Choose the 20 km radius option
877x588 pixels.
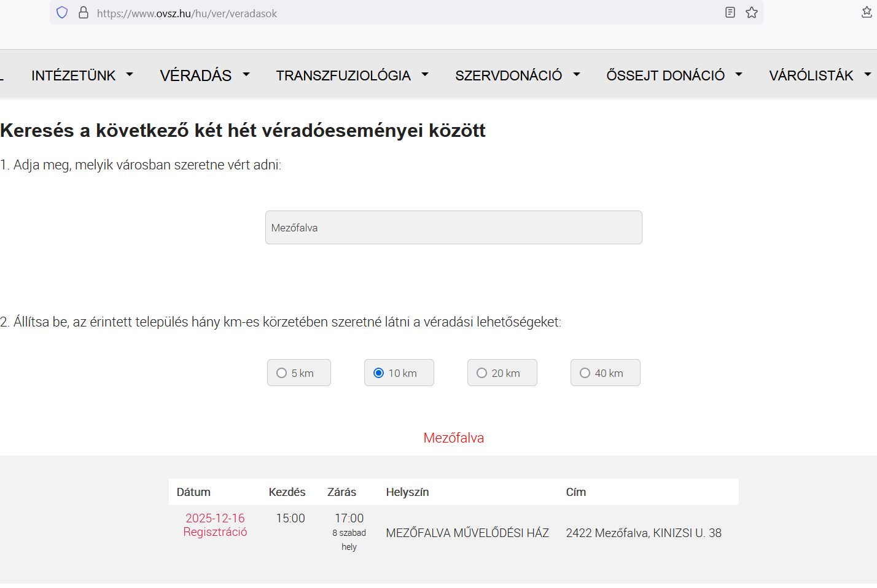(x=482, y=373)
